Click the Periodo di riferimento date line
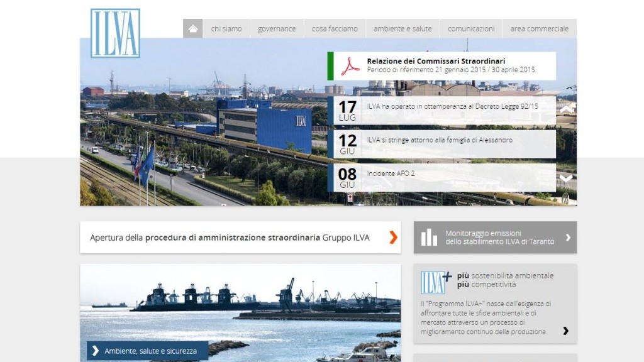The height and width of the screenshot is (362, 644). click(452, 70)
